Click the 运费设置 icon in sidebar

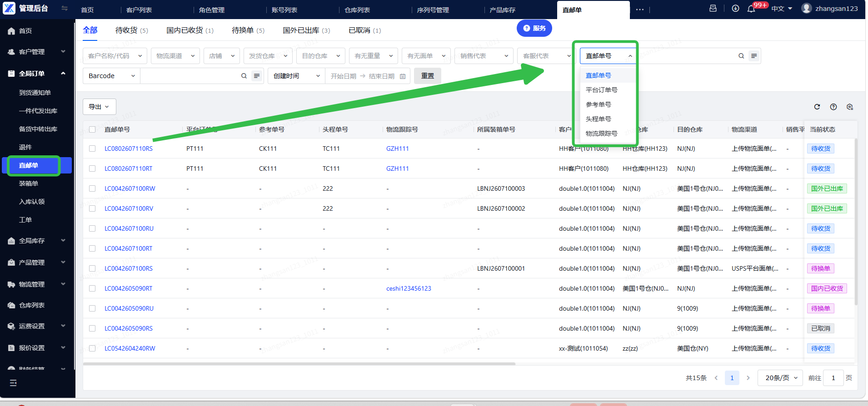(11, 326)
